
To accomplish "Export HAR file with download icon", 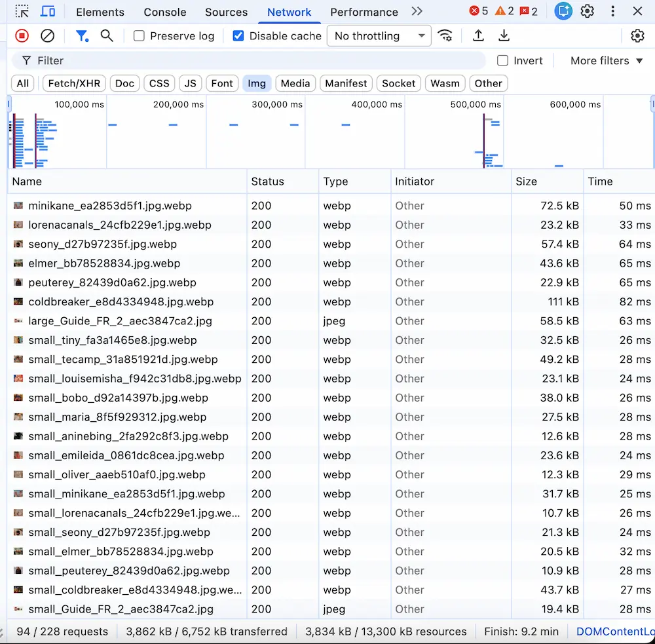I will [x=504, y=36].
